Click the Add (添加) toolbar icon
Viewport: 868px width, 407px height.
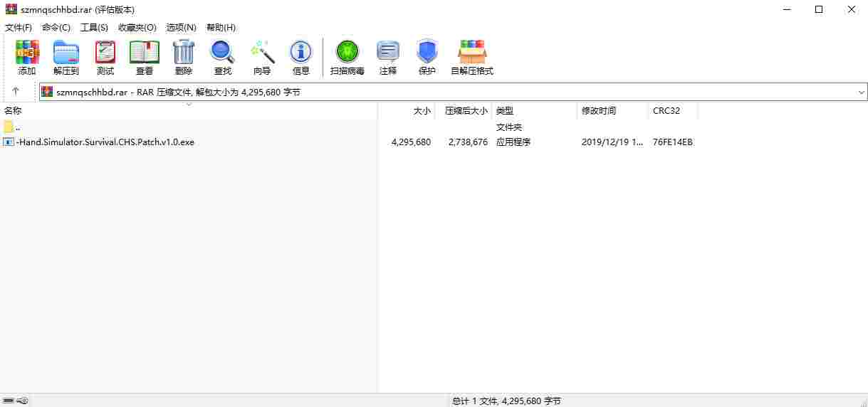pos(27,58)
